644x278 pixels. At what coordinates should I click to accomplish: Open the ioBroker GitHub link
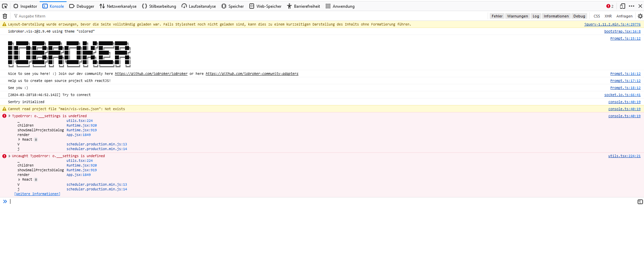[151, 74]
